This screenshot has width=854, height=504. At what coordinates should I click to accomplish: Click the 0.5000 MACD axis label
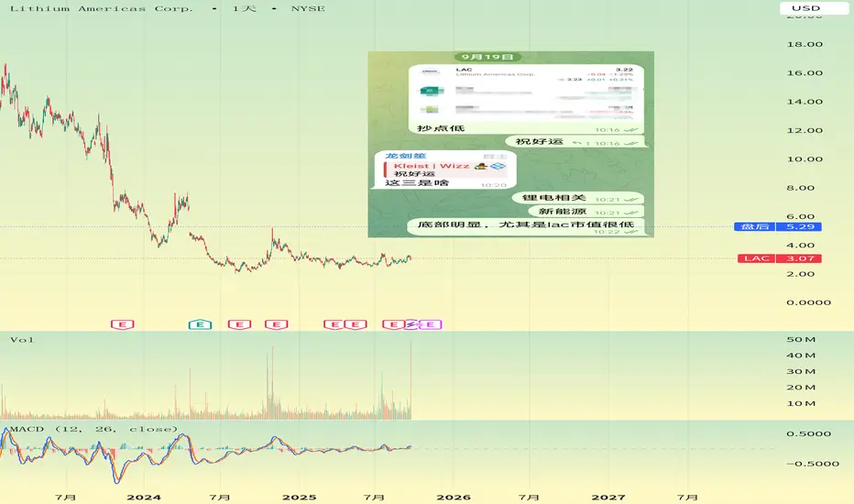(808, 433)
